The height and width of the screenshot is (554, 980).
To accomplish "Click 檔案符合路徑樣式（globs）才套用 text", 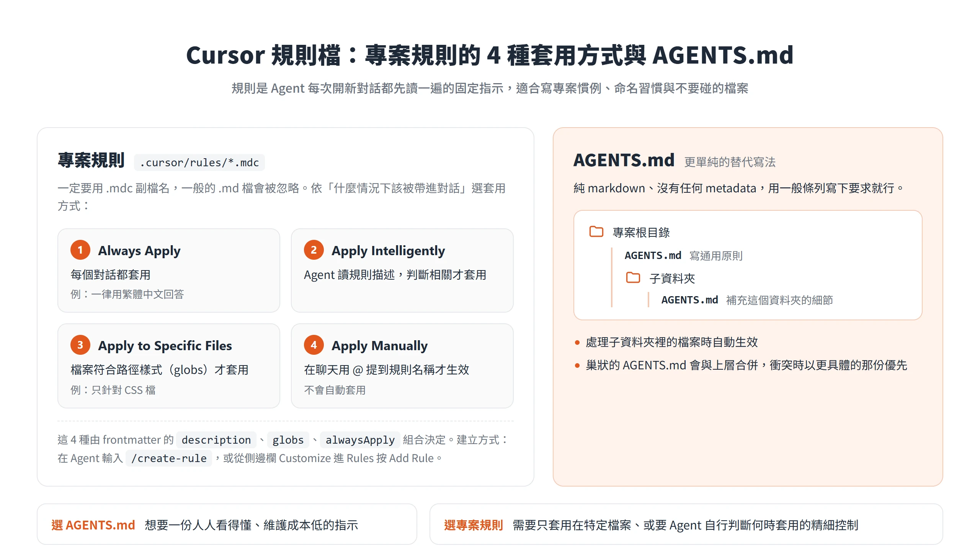I will pyautogui.click(x=160, y=370).
